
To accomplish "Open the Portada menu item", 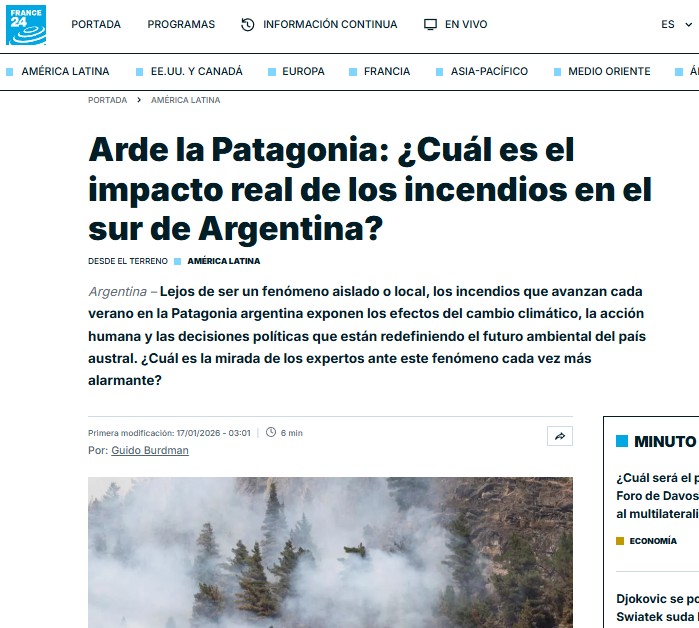I will coord(96,24).
